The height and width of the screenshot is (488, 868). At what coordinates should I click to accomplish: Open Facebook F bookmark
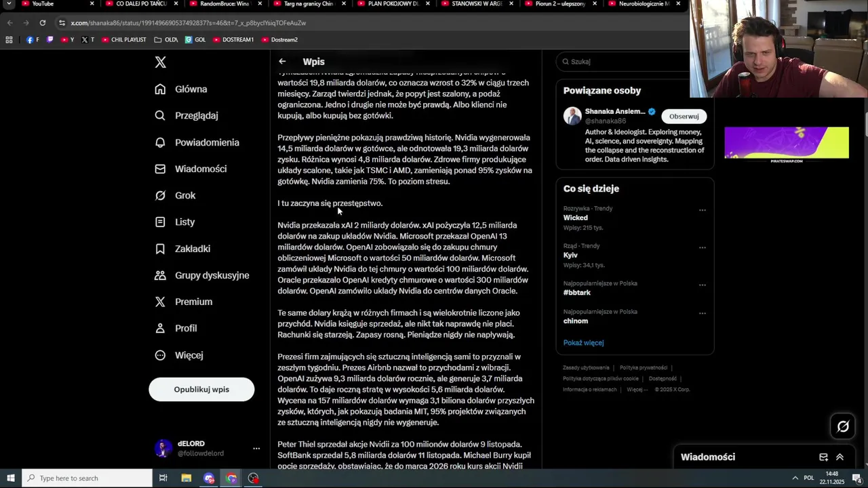click(33, 40)
